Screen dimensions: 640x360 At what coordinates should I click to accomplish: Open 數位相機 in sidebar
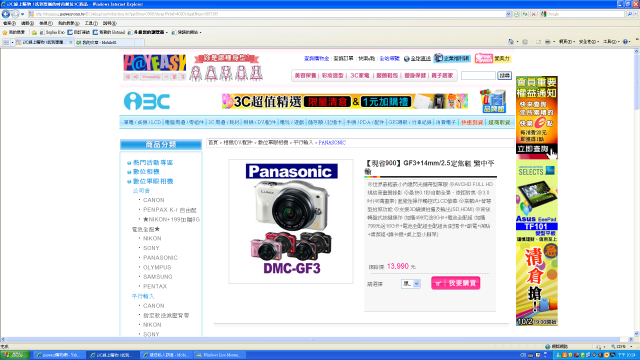(x=146, y=172)
